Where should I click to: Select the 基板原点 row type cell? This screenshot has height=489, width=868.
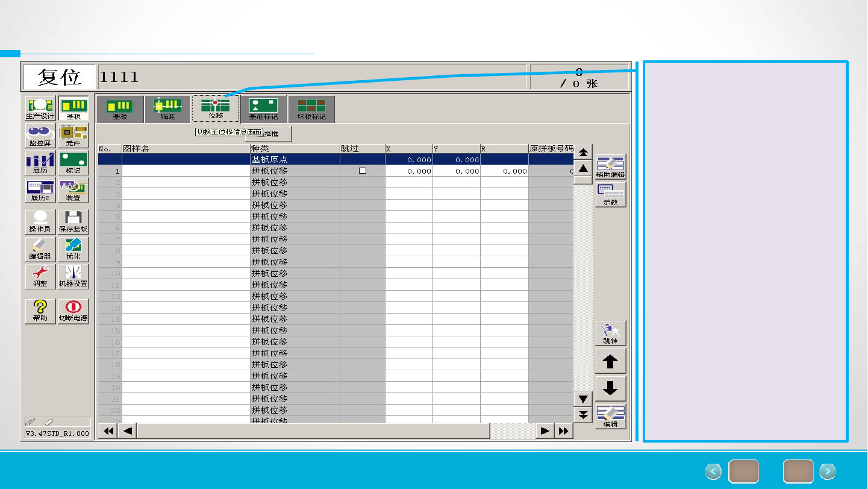[295, 160]
